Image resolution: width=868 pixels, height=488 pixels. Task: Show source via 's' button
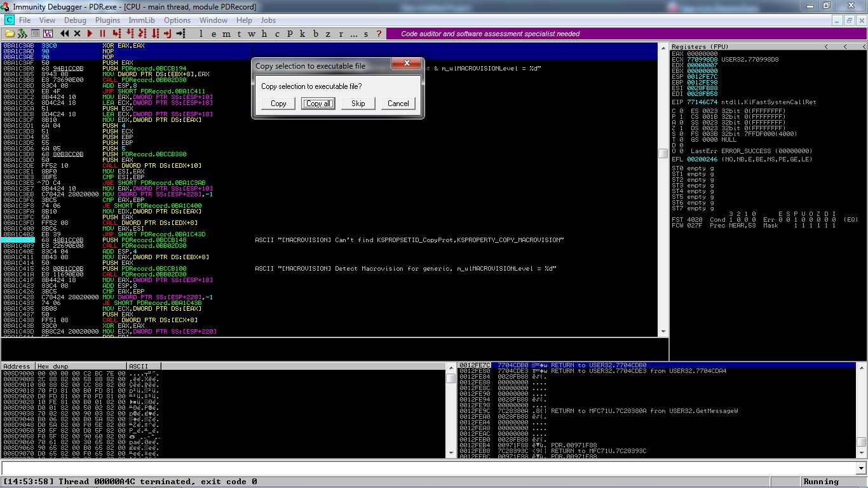pos(367,34)
